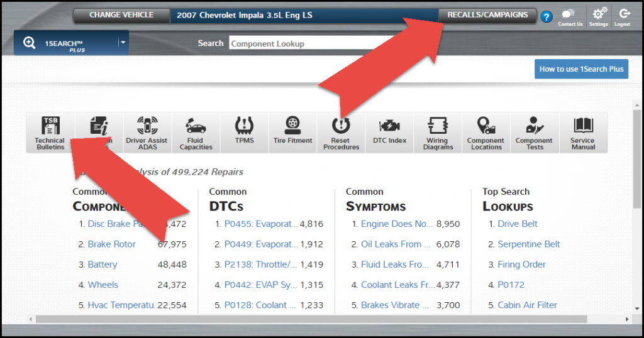Click the vertical scrollbar up arrow

point(637,106)
